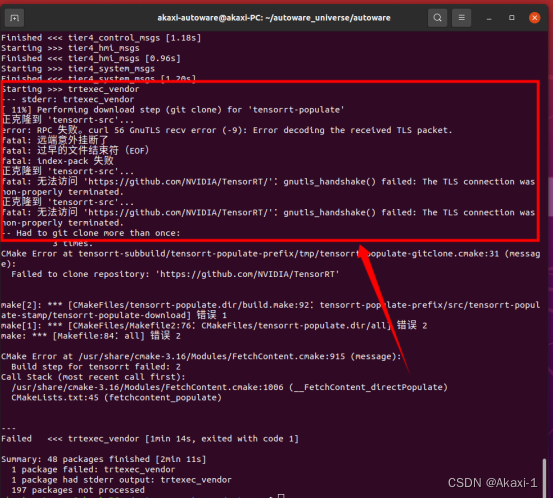Click 'Call Stack (most recent call first):'
The width and height of the screenshot is (554, 498).
(93, 377)
